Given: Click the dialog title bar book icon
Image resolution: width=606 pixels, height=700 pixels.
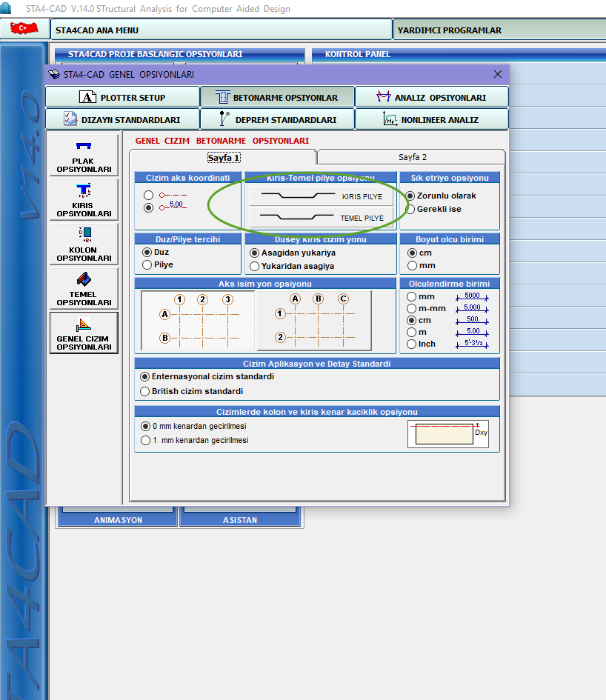Looking at the screenshot, I should (55, 75).
